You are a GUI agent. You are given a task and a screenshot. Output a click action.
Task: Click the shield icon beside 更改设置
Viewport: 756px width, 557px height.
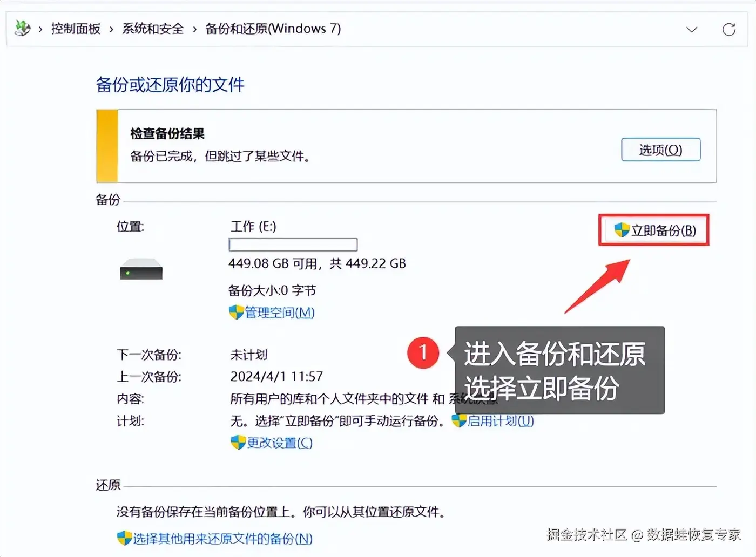238,443
